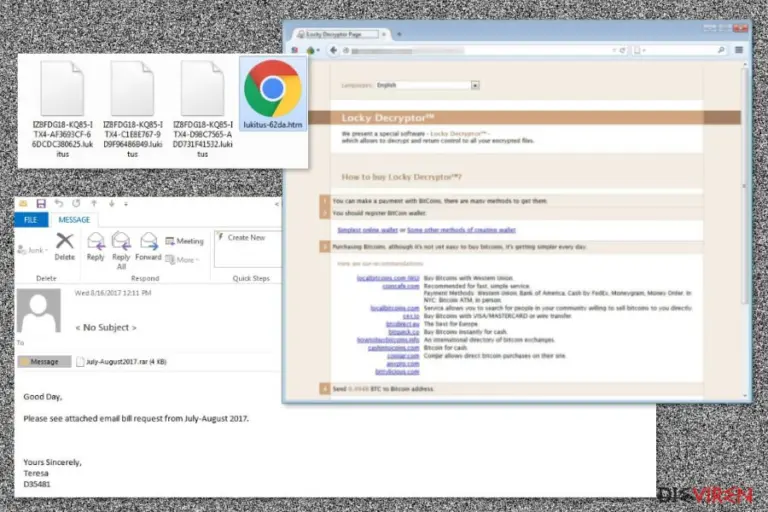Open the Customize Quick Access Toolbar dropdown
The width and height of the screenshot is (768, 512).
(126, 204)
